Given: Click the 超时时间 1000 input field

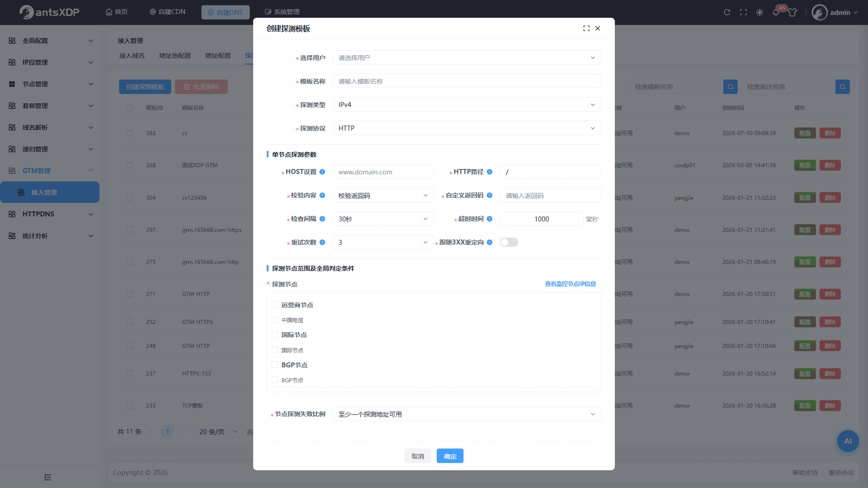Looking at the screenshot, I should point(542,219).
